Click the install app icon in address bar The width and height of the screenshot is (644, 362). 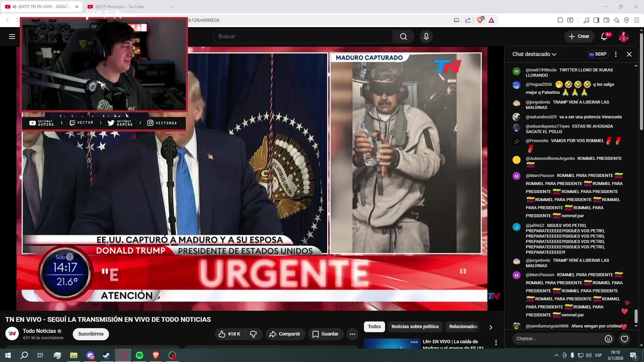point(456,20)
